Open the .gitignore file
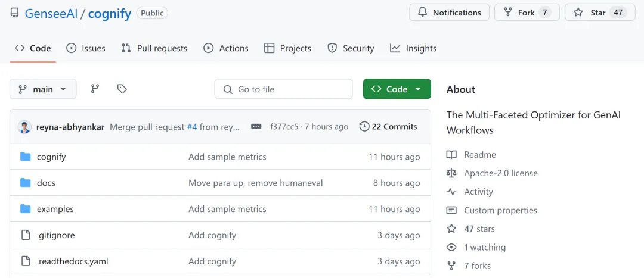644x278 pixels. point(56,235)
